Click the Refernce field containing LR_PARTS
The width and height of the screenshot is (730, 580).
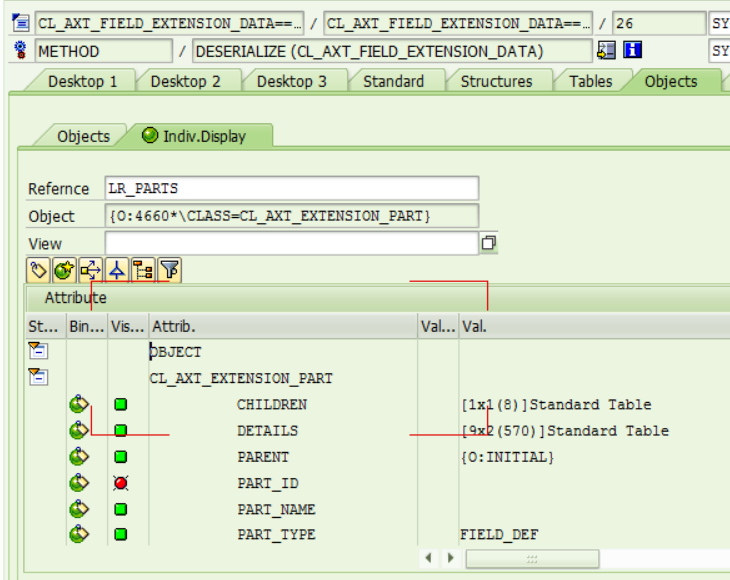291,188
